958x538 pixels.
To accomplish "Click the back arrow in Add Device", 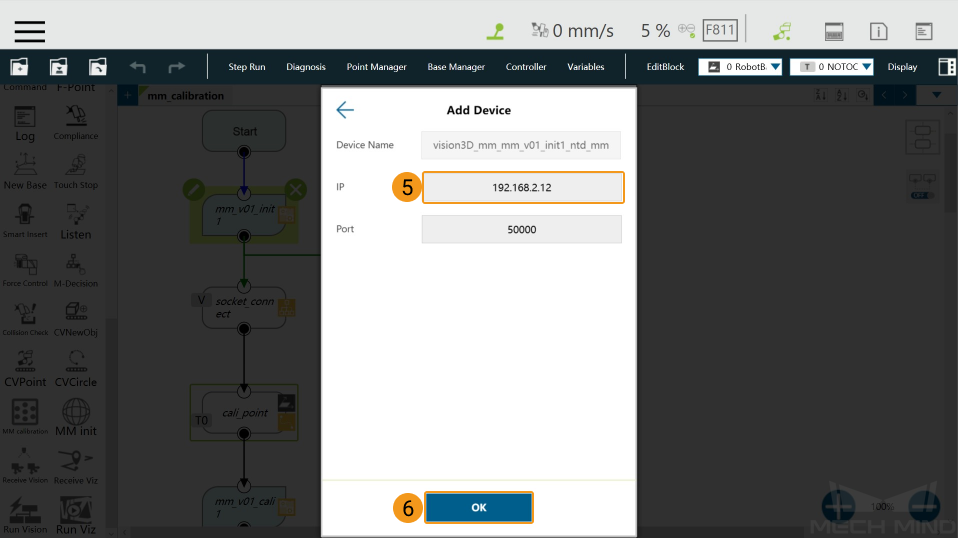I will pyautogui.click(x=345, y=110).
